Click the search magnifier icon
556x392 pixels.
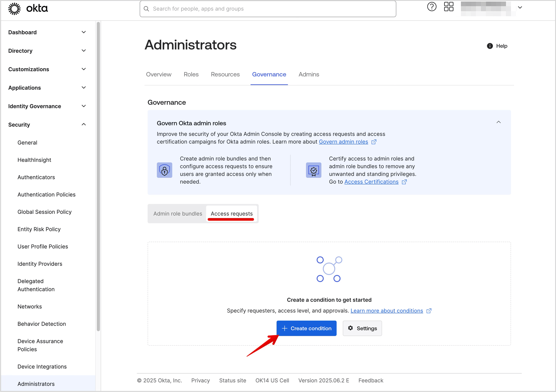(x=147, y=9)
